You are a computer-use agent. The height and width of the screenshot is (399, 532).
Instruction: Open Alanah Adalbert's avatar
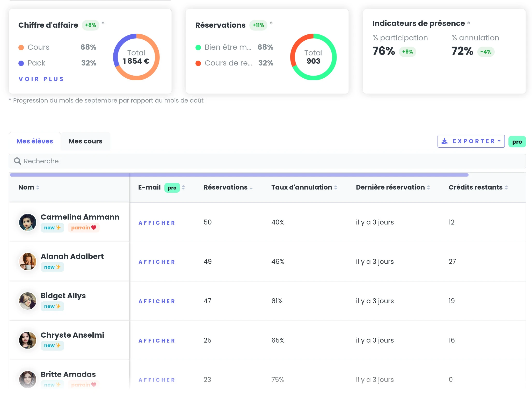point(28,262)
